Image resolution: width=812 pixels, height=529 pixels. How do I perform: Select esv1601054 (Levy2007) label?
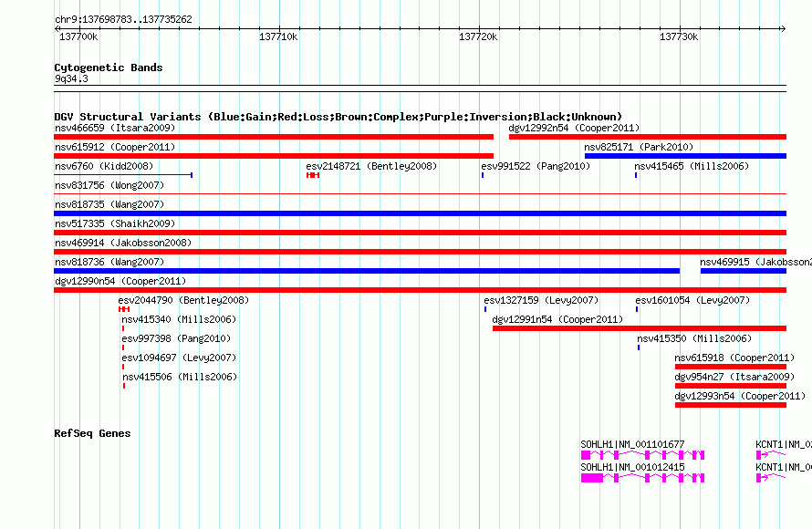click(x=692, y=300)
